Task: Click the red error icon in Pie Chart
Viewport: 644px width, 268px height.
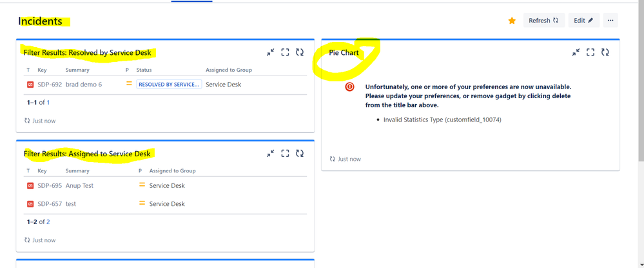Action: 349,87
